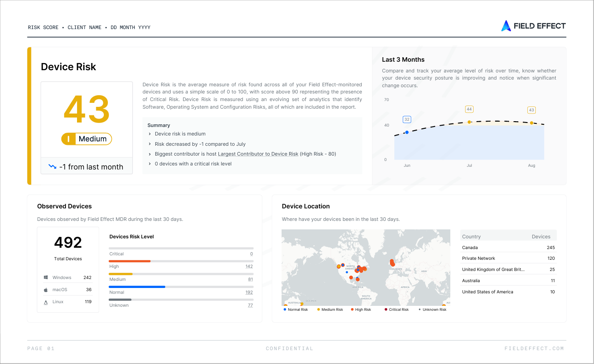Click the Country column header
594x364 pixels.
coord(471,237)
